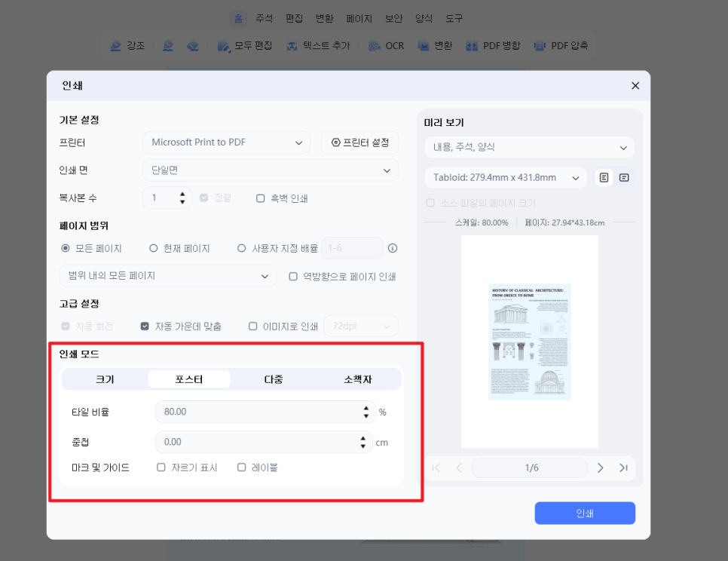The image size is (728, 561).
Task: Open the Edit (편집) menu tab
Action: [x=295, y=19]
